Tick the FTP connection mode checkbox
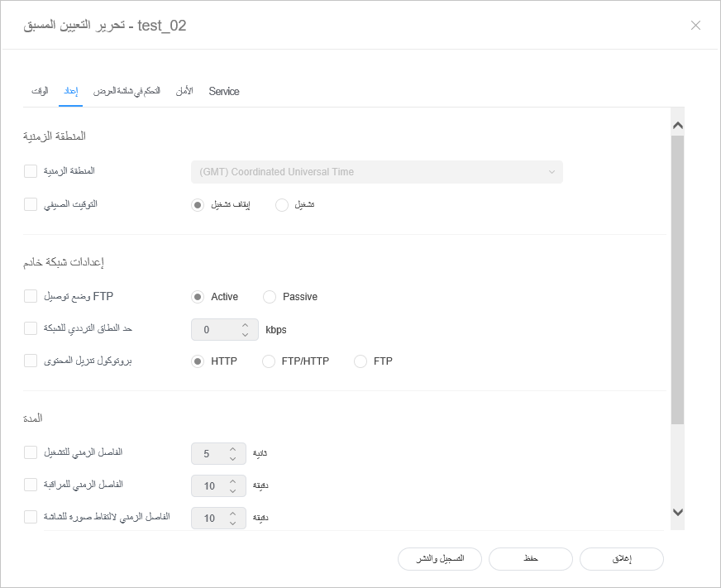 (x=31, y=296)
